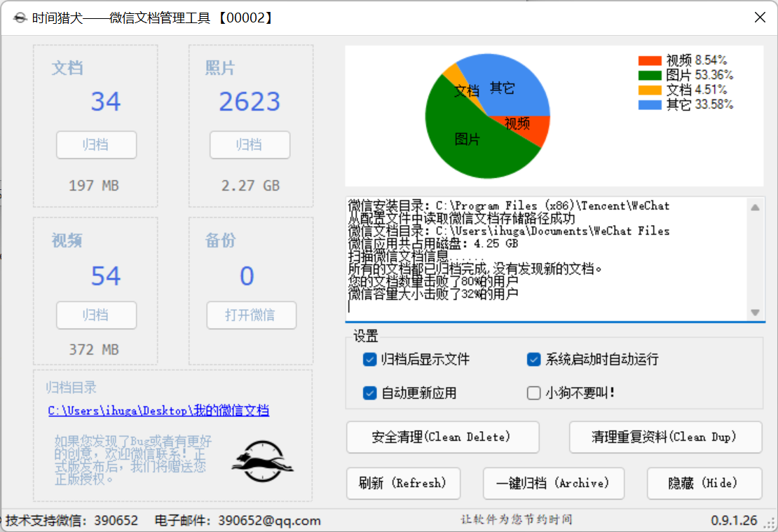Archive documents with 文档 归档 button
The height and width of the screenshot is (532, 778).
click(96, 145)
